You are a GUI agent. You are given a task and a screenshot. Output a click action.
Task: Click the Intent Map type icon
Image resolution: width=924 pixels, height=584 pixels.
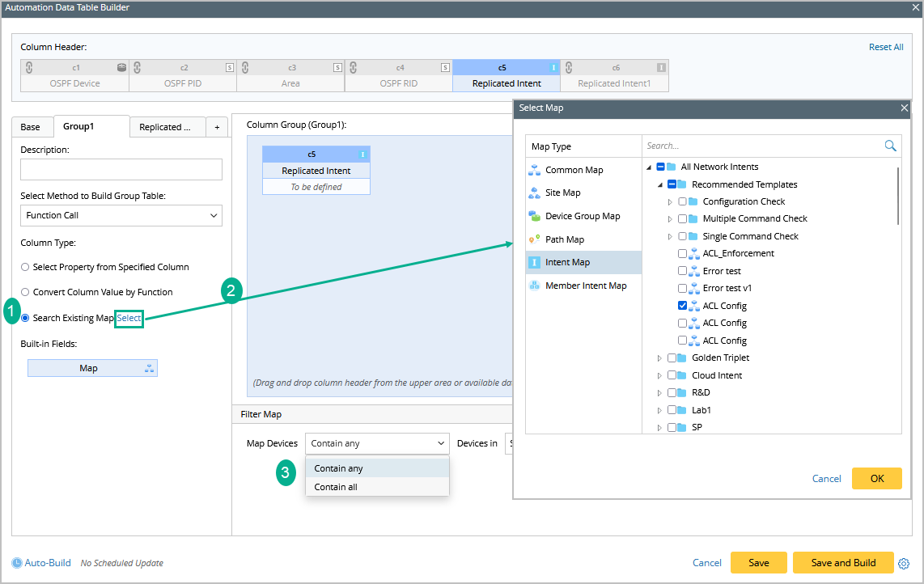coord(535,262)
